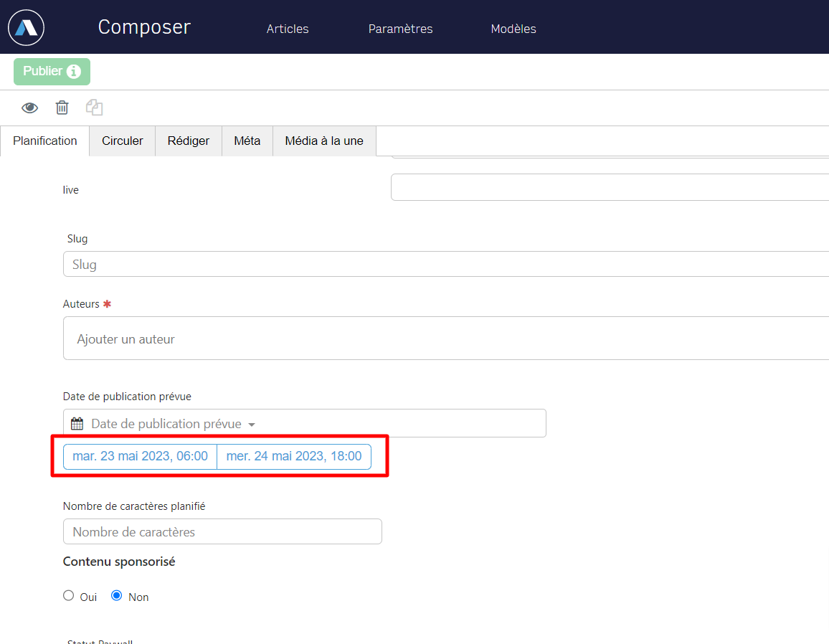Image resolution: width=829 pixels, height=644 pixels.
Task: Click the Date de publication prévue label above field
Action: tap(127, 397)
